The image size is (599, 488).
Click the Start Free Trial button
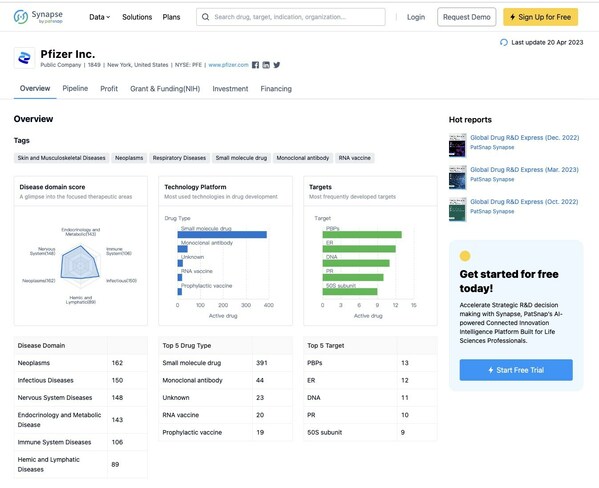pos(516,370)
